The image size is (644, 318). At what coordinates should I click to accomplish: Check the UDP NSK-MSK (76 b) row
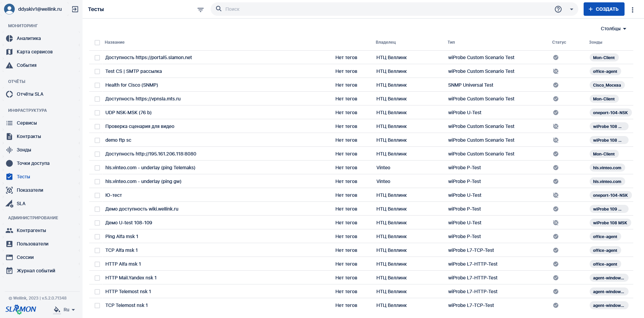tap(97, 113)
